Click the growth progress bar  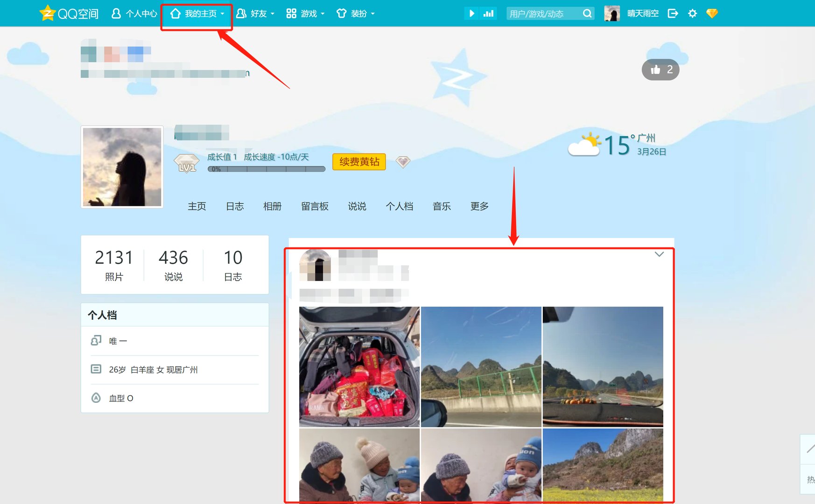267,169
